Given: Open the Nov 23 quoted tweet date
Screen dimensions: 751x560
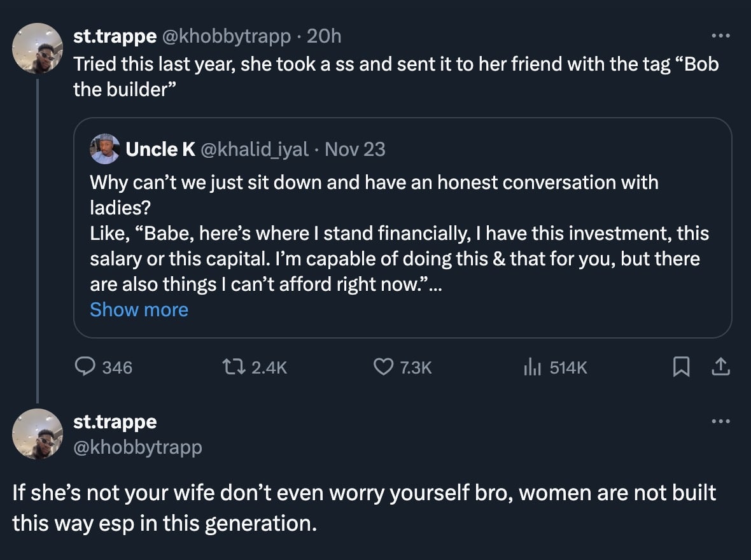Looking at the screenshot, I should [x=355, y=149].
